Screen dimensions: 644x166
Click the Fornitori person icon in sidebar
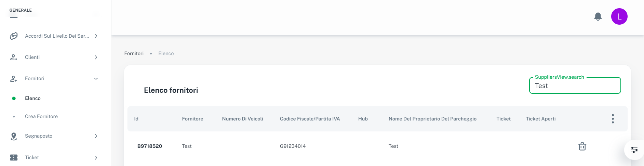[x=14, y=79]
